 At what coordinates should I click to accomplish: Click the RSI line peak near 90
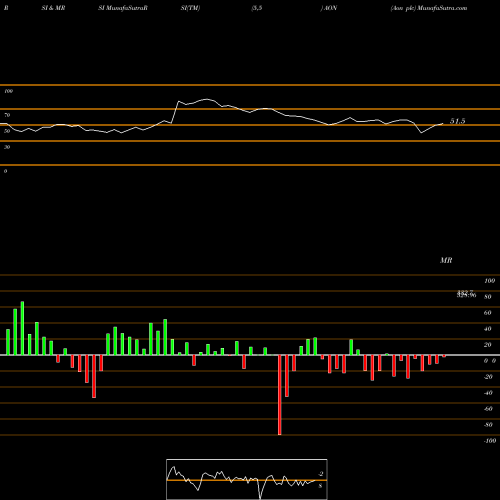coord(207,99)
